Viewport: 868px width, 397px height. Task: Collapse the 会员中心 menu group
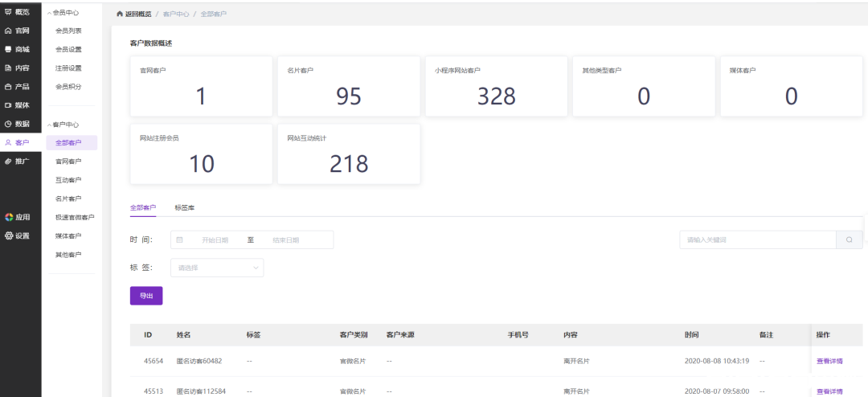point(63,12)
